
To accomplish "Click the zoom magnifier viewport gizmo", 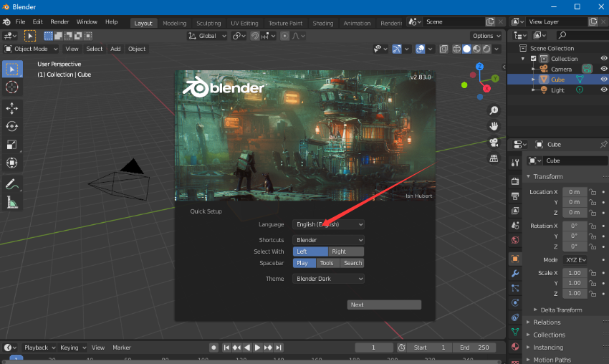I will tap(494, 110).
